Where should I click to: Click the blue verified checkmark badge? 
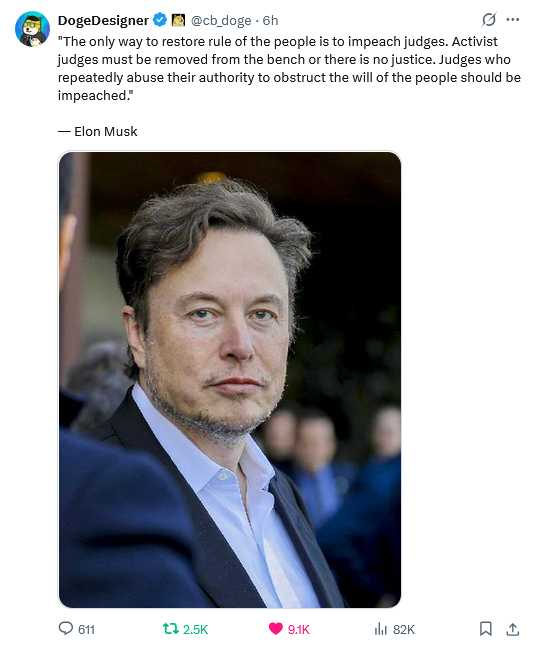tap(160, 20)
